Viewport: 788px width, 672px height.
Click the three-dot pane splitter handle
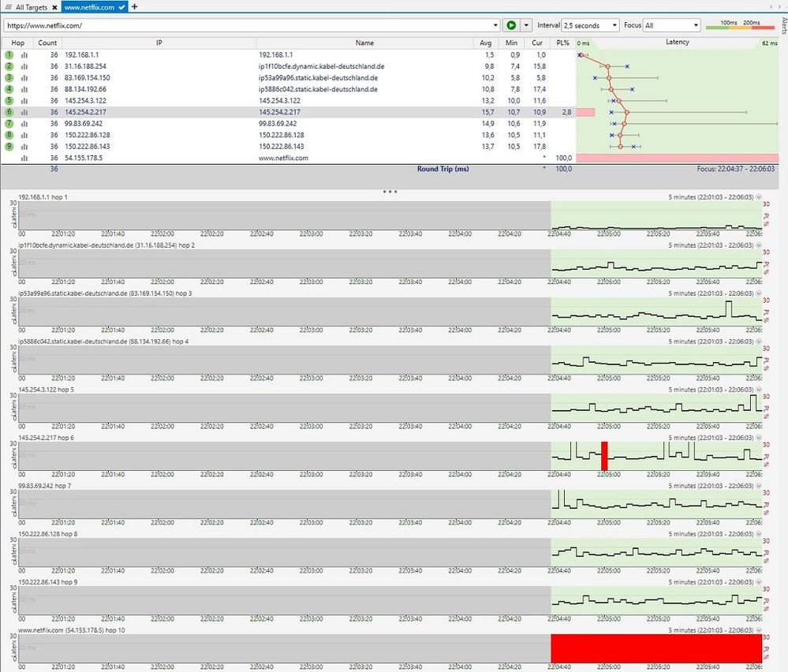point(390,192)
